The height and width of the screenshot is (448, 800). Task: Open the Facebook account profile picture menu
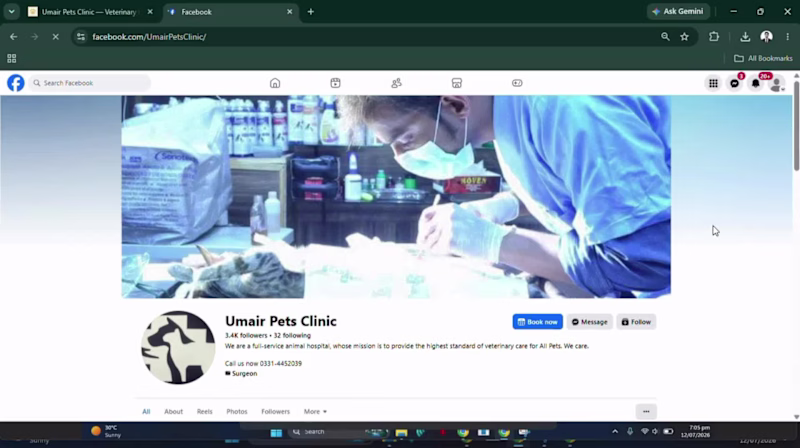(x=777, y=83)
